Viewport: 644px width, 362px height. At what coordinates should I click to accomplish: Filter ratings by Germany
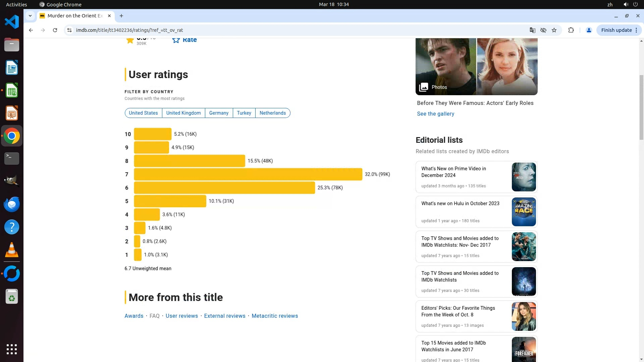tap(219, 113)
